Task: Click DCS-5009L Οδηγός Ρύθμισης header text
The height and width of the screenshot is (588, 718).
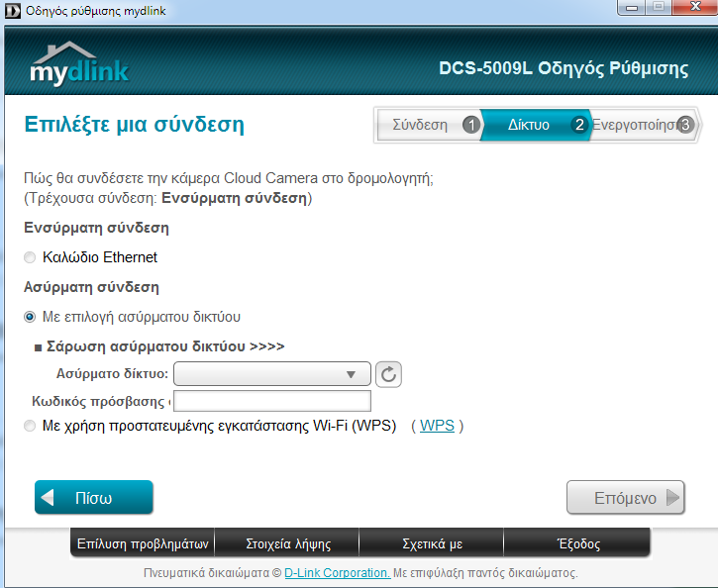Action: [564, 68]
